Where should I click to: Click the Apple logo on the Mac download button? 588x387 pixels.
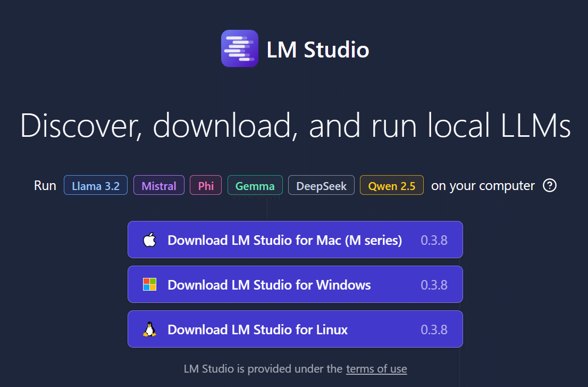(149, 240)
